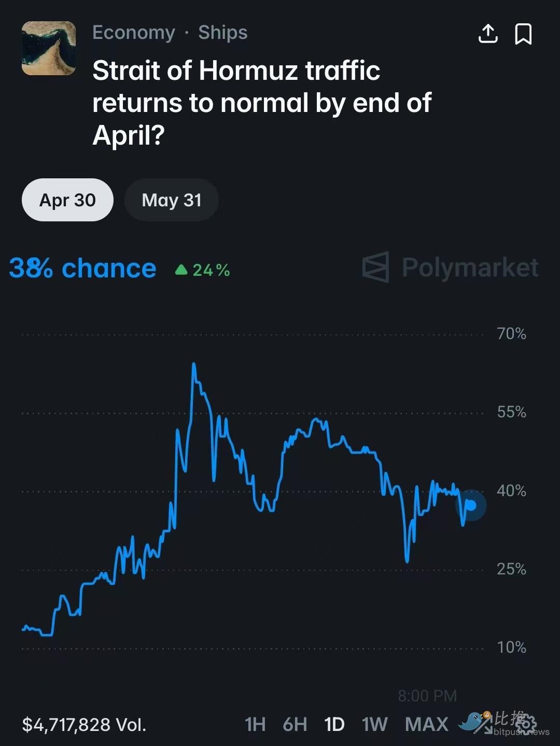Screen dimensions: 560x746
Task: Switch chart to 1W view
Action: (x=374, y=724)
